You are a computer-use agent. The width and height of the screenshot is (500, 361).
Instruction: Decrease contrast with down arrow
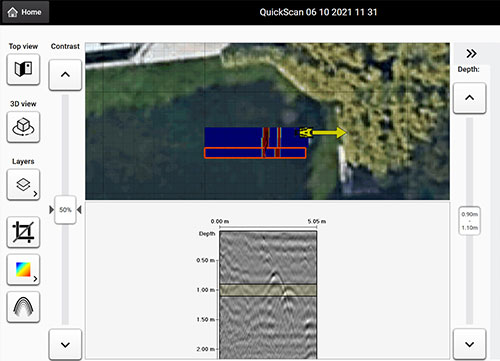point(65,344)
